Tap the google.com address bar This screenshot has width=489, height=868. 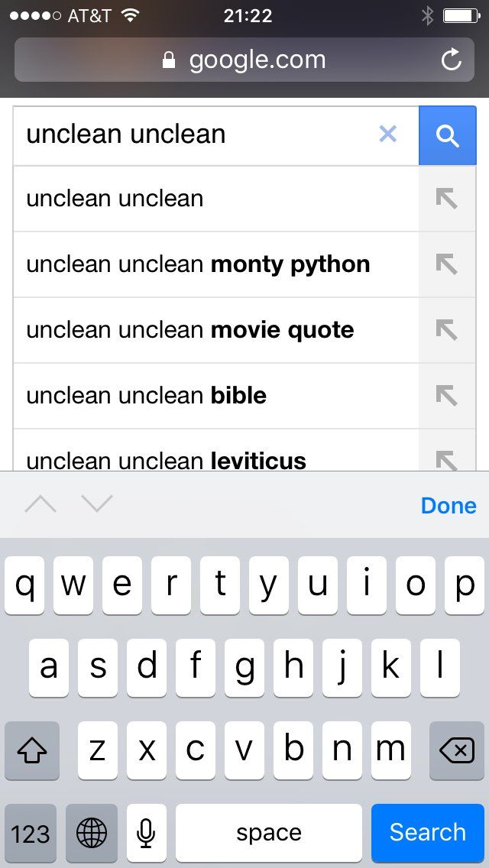coord(244,60)
